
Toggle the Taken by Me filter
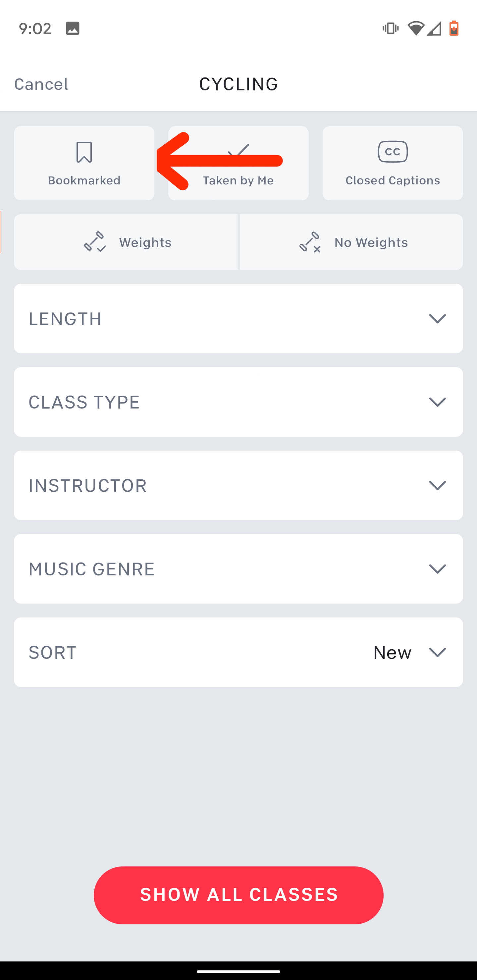point(238,180)
